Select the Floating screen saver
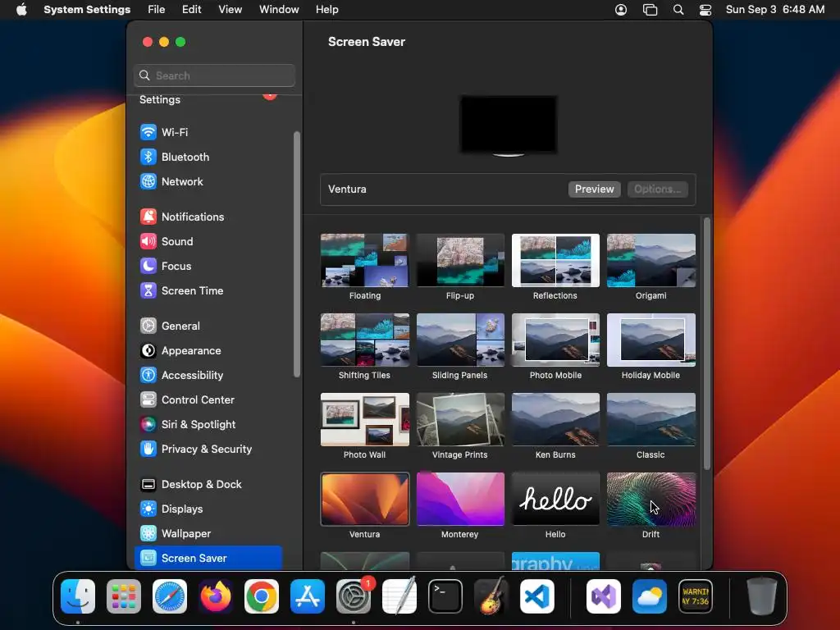 tap(365, 260)
